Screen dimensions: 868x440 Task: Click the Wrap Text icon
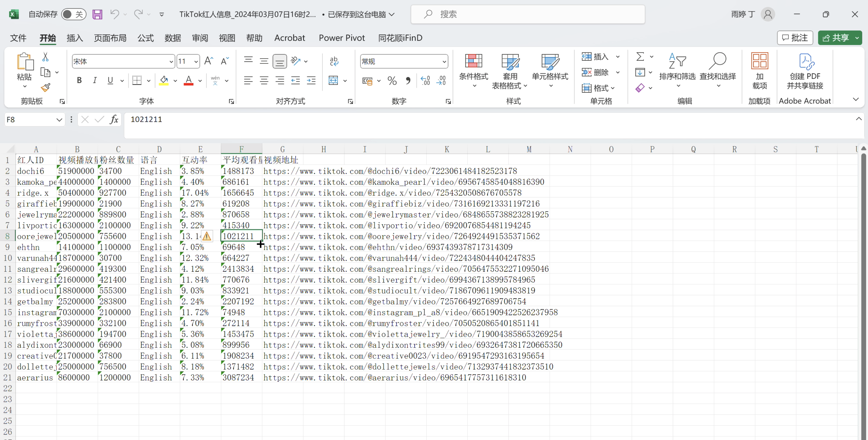tap(334, 61)
